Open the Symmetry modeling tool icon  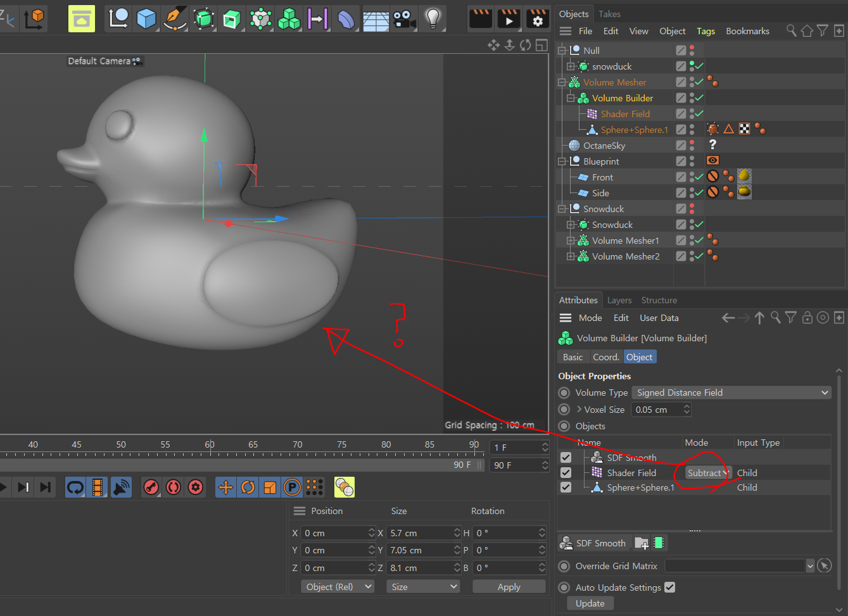317,19
